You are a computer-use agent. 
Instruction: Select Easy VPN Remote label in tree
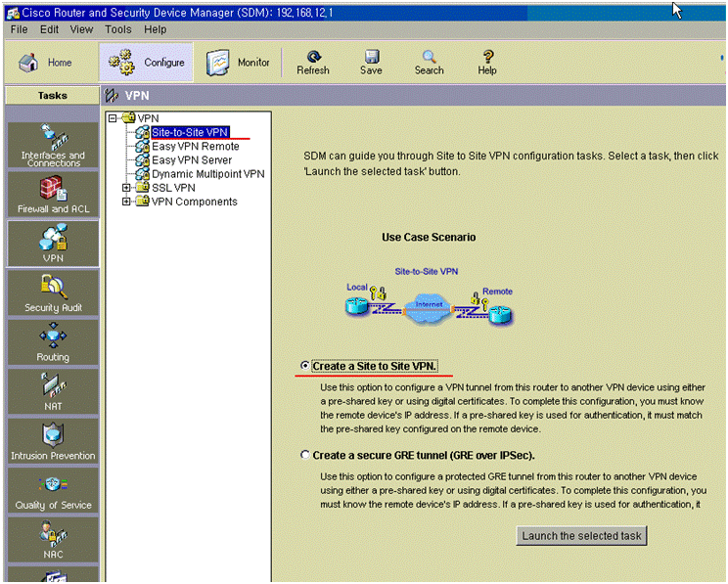coord(196,146)
